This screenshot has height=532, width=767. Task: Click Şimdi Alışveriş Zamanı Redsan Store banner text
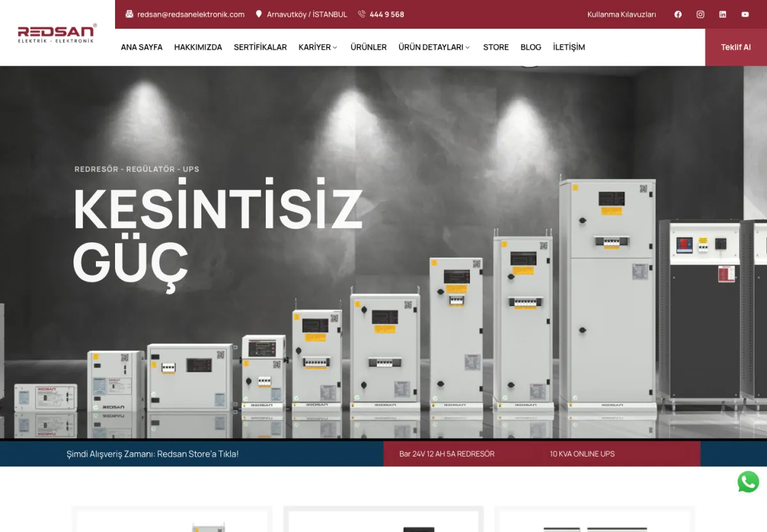click(153, 454)
